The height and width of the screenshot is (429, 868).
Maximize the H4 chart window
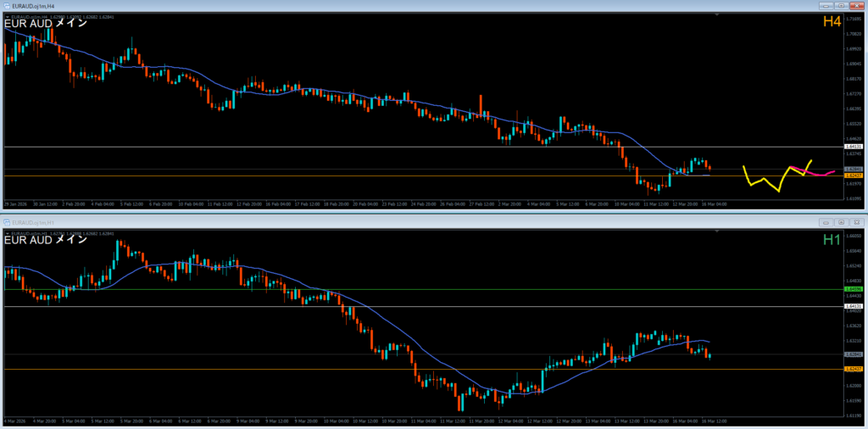(x=843, y=6)
